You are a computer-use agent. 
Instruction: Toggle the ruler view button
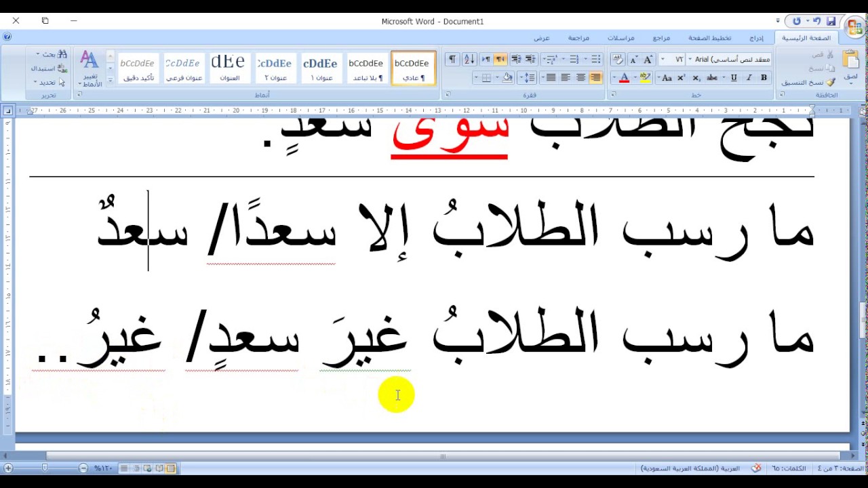(863, 110)
